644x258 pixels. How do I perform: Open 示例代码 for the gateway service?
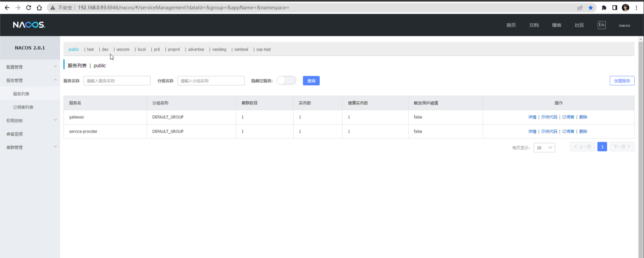pos(549,117)
